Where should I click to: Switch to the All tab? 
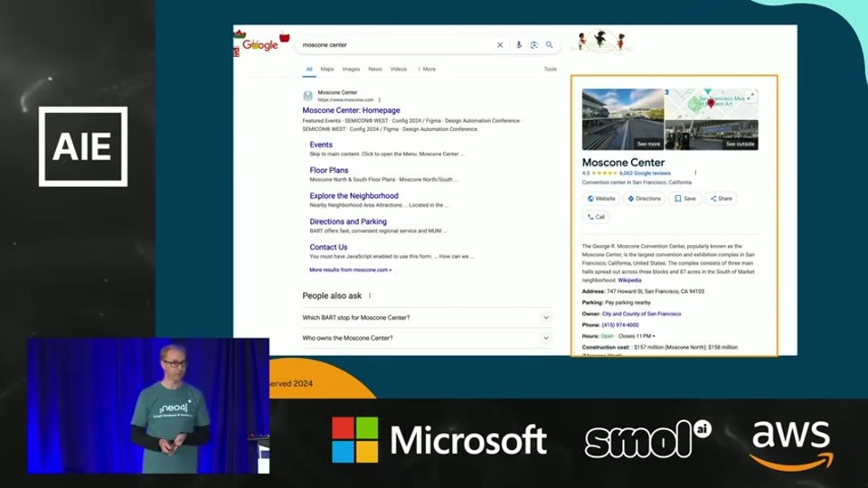pyautogui.click(x=309, y=70)
